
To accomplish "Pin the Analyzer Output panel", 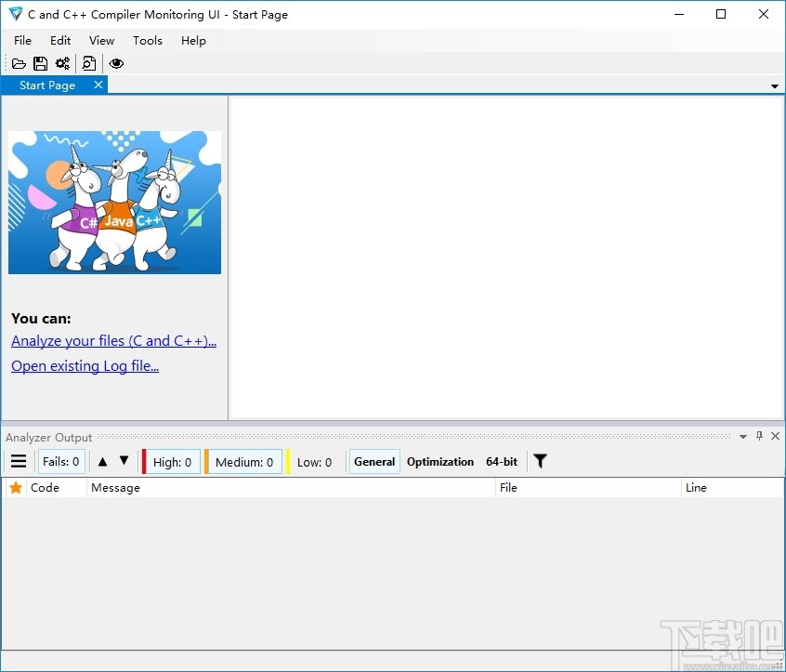I will click(759, 436).
